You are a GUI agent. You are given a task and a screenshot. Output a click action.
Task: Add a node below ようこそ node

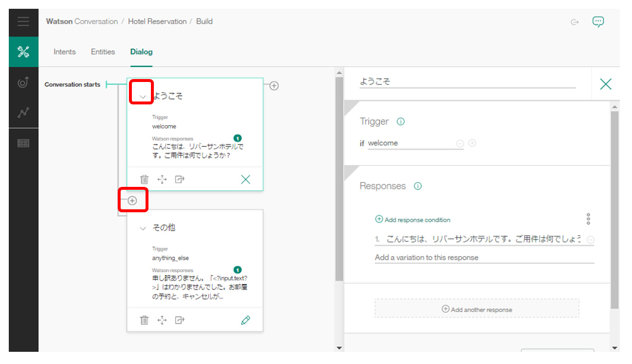(132, 201)
